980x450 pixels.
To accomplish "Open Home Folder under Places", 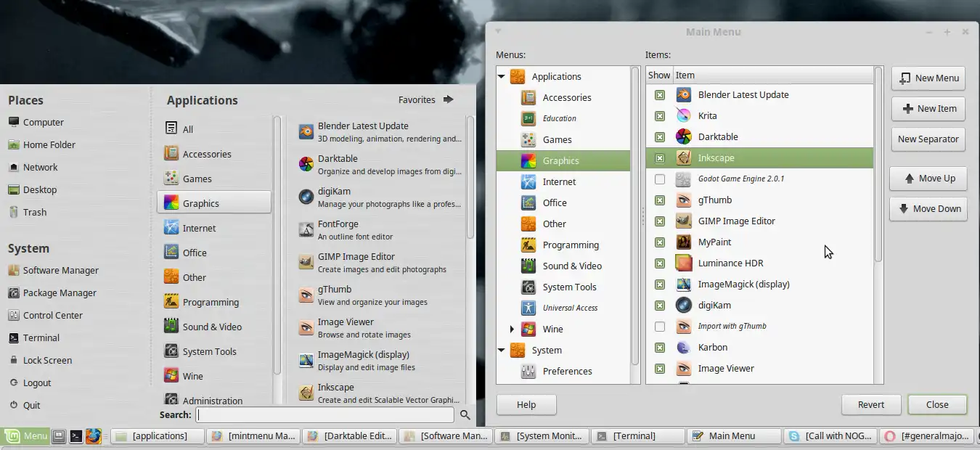I will coord(49,144).
